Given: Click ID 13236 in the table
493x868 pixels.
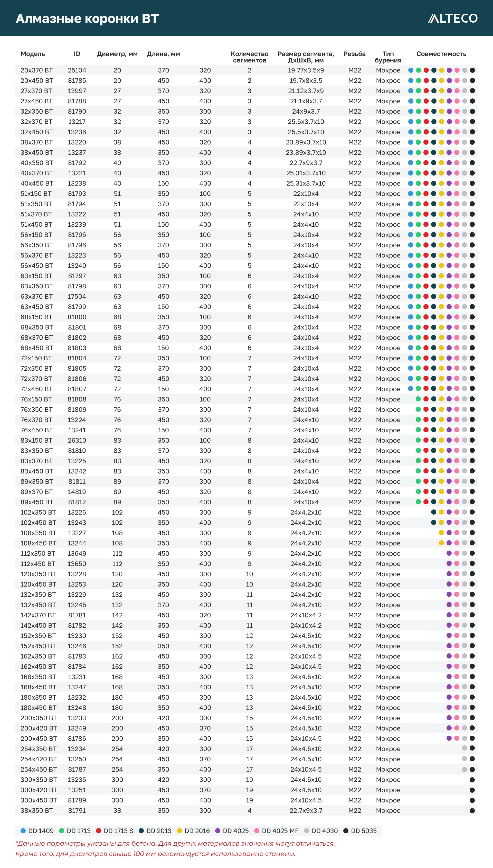Looking at the screenshot, I should [x=77, y=132].
